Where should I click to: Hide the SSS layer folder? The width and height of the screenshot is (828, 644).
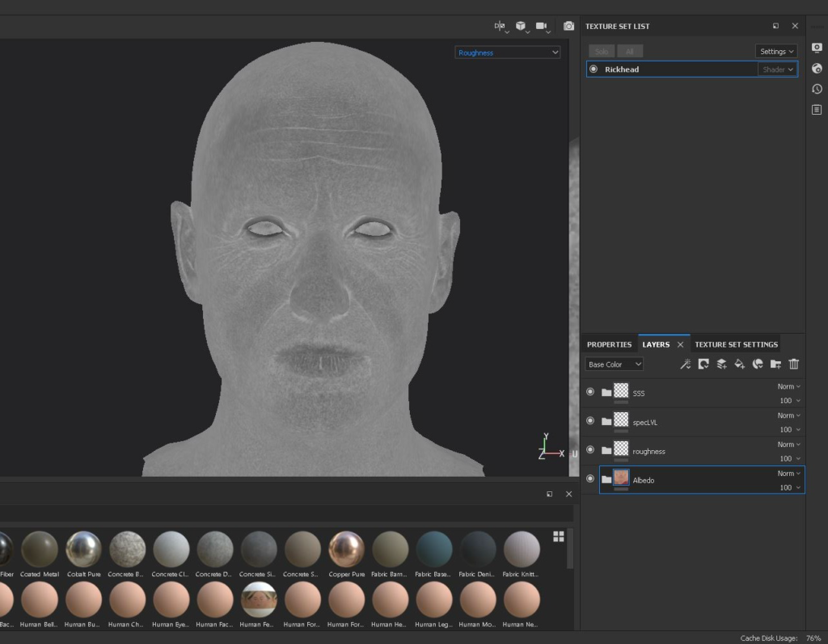(x=590, y=393)
